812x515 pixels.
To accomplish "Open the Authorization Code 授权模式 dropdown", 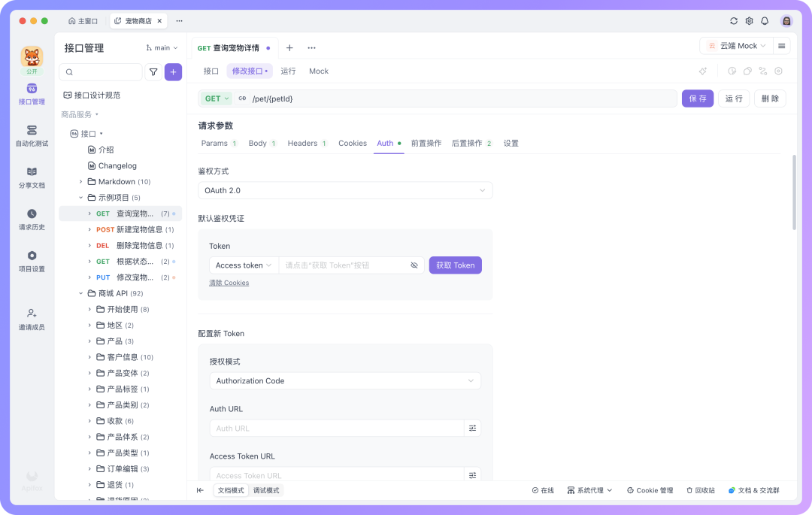I will pos(345,380).
